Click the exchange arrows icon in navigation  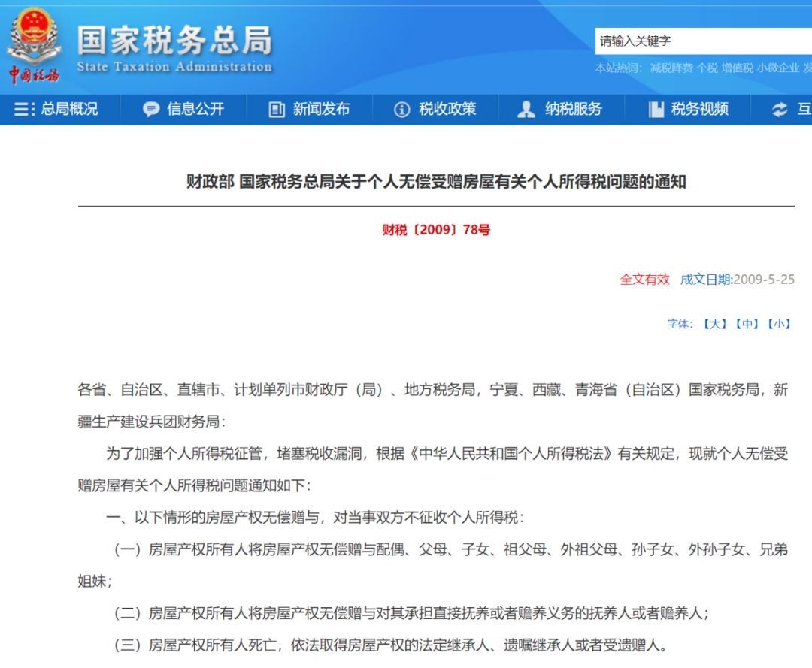coord(780,109)
